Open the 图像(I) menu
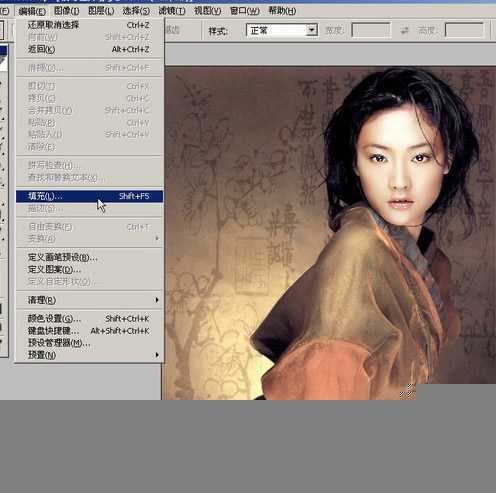 click(67, 11)
